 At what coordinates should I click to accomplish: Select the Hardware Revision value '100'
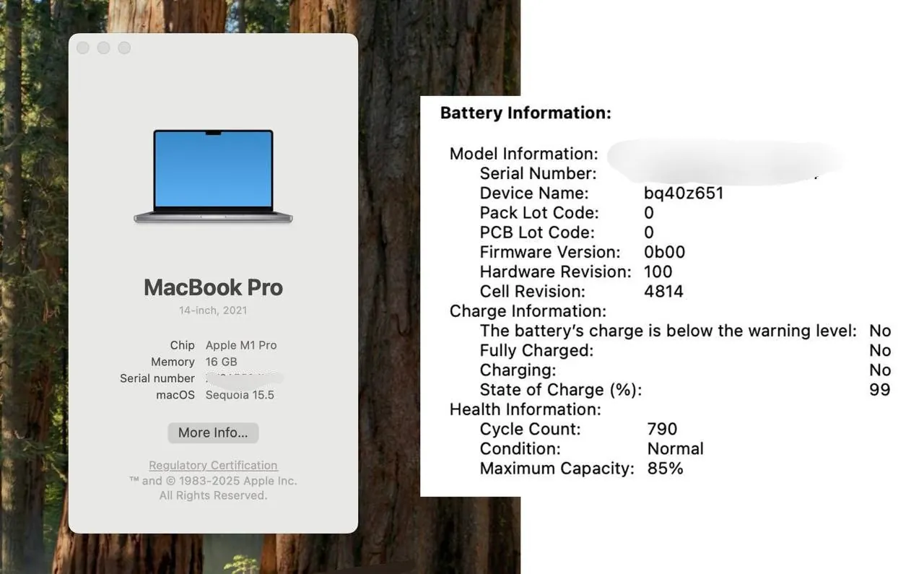pyautogui.click(x=658, y=271)
